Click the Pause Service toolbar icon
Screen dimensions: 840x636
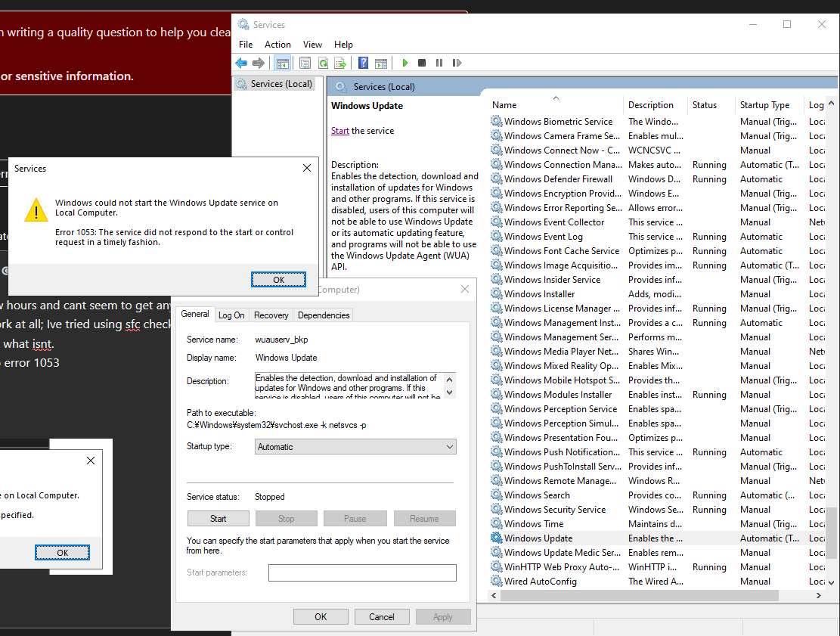click(439, 64)
